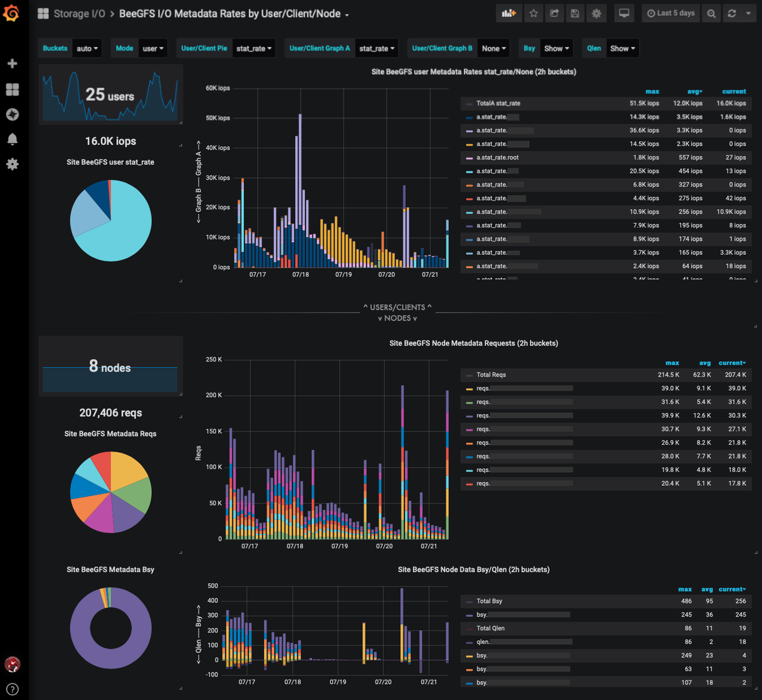Open User/Client Graph B None dropdown
Screen dimensions: 762x700
pyautogui.click(x=494, y=48)
